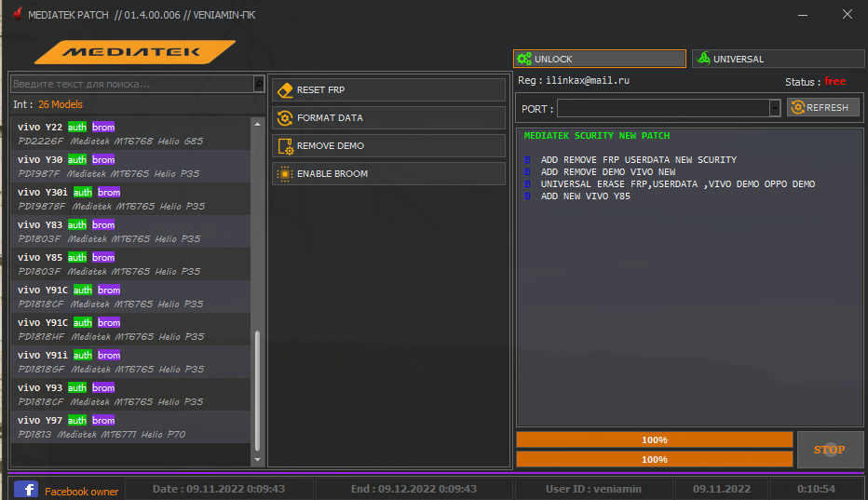Click the 0:10:54 clock in status bar

[816, 489]
